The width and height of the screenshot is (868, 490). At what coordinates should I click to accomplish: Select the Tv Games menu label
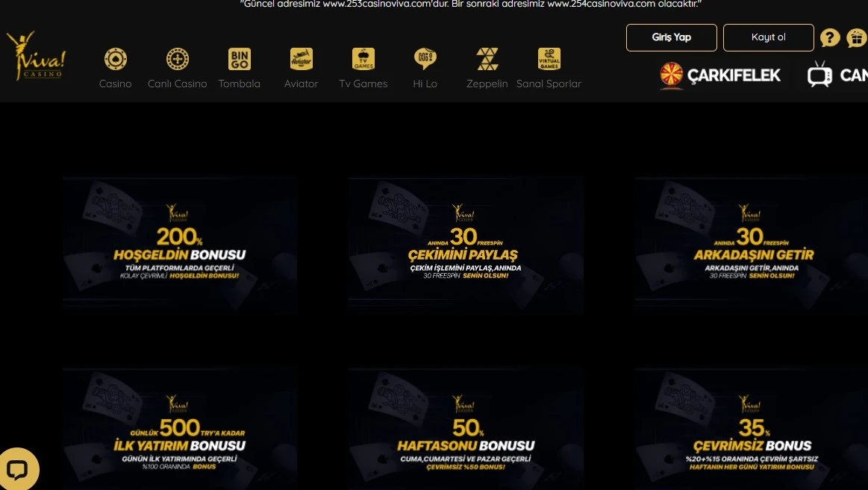click(x=363, y=84)
